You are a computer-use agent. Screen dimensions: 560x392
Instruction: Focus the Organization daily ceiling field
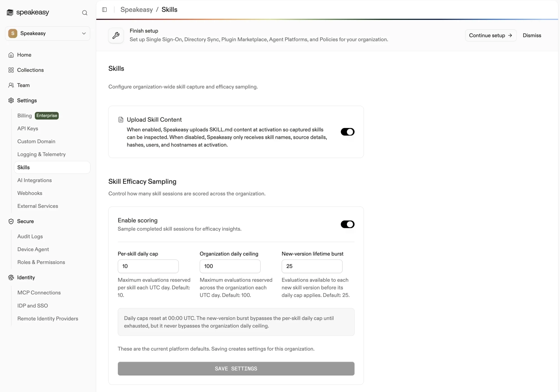(x=230, y=266)
